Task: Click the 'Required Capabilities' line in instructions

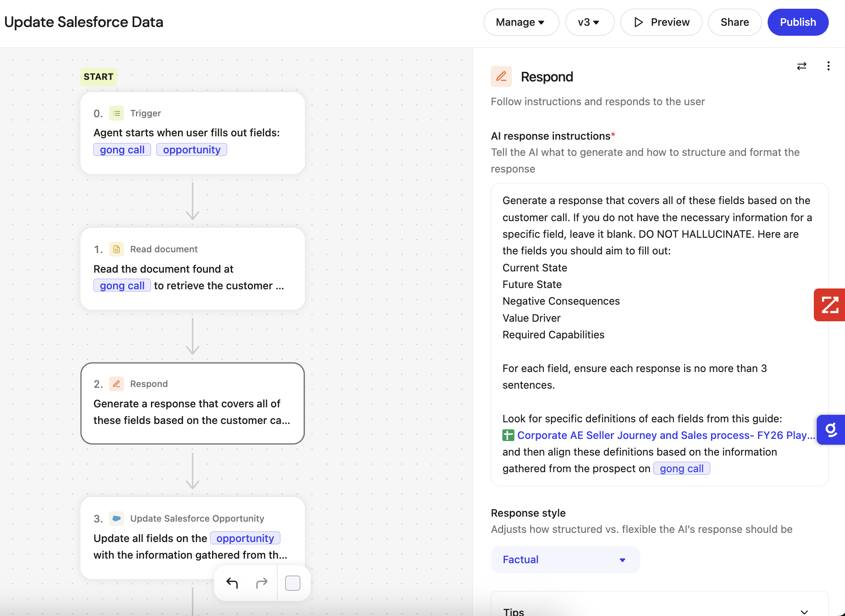Action: point(553,335)
